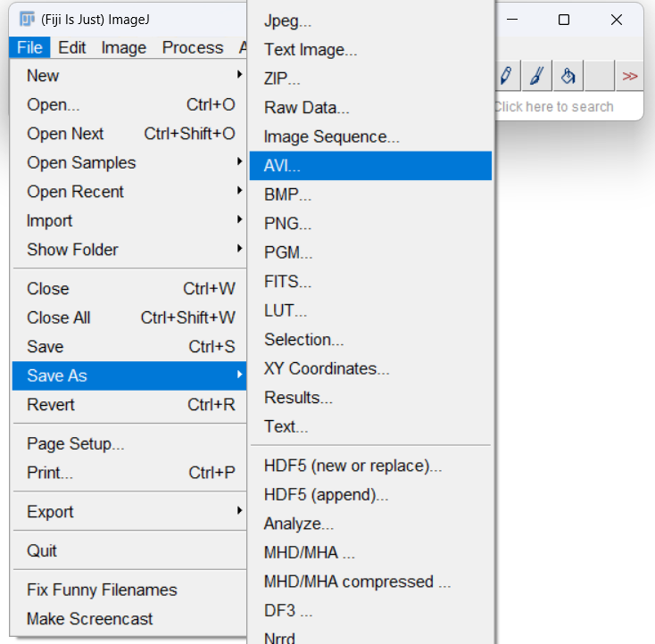Save as FITS...
The height and width of the screenshot is (644, 655).
(x=370, y=282)
